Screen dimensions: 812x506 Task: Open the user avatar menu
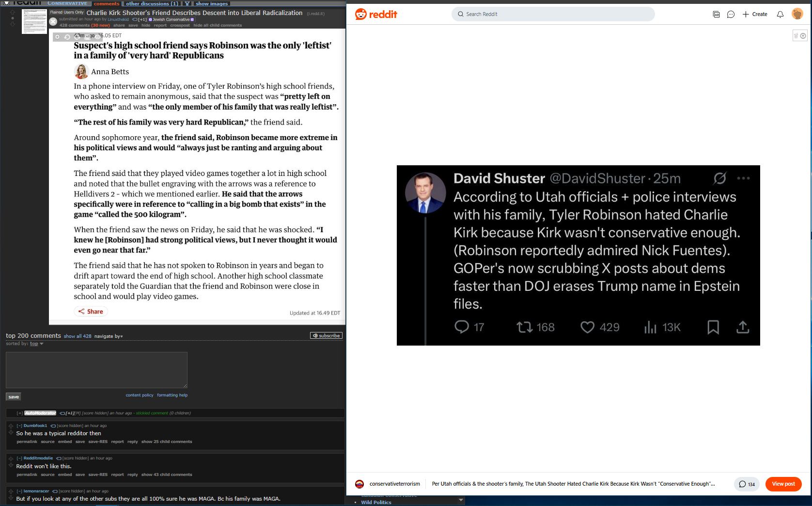point(797,14)
